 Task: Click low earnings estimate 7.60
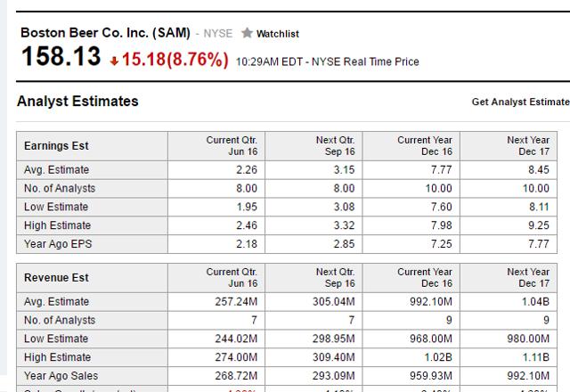coord(442,207)
